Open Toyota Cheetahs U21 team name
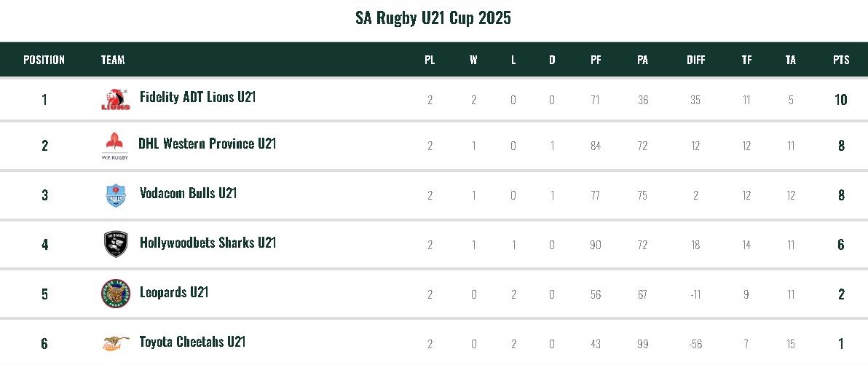 (x=192, y=342)
